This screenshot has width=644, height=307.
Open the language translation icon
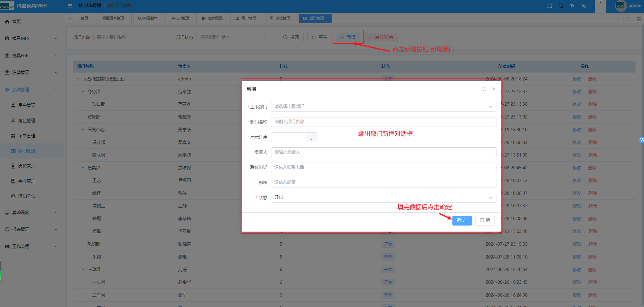coord(584,6)
